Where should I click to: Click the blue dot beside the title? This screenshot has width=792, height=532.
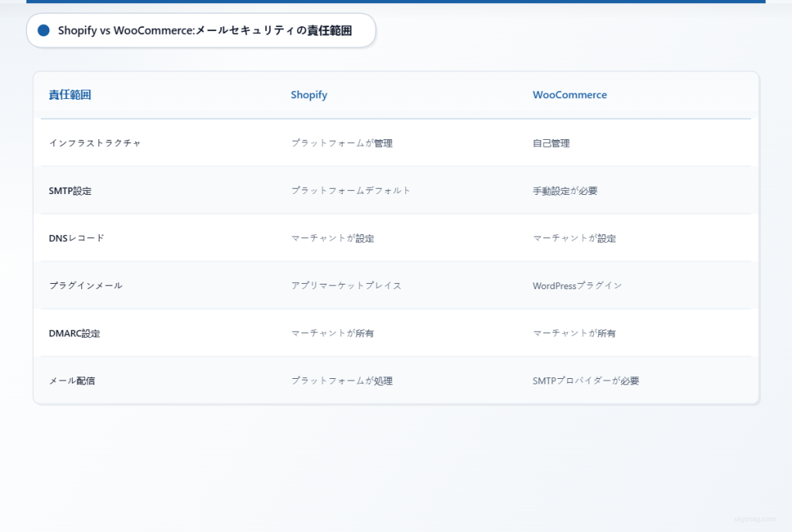[44, 31]
